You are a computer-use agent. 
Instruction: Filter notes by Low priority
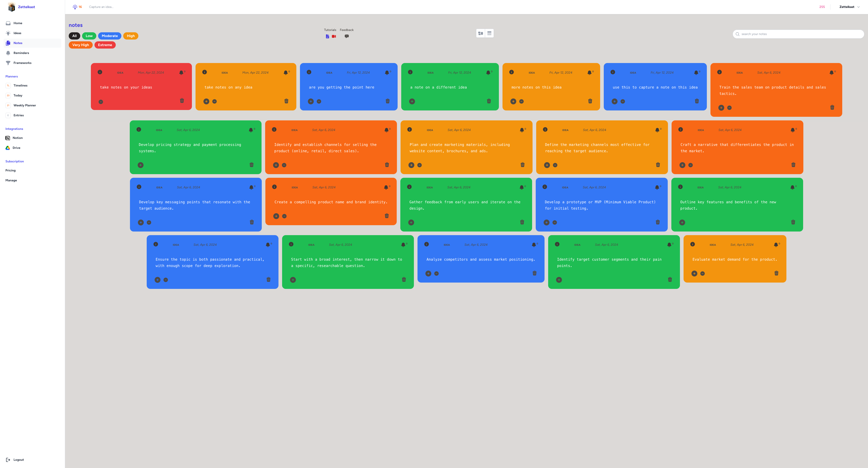pos(89,36)
